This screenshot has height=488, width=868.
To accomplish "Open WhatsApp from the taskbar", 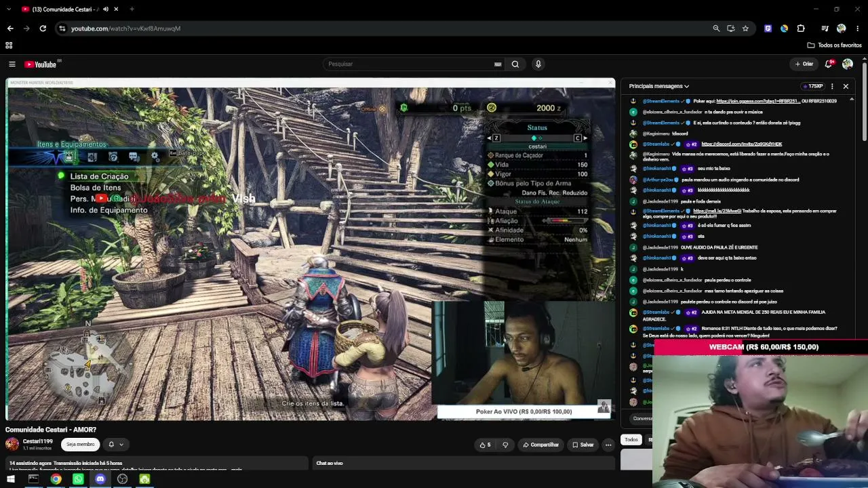I will [78, 479].
